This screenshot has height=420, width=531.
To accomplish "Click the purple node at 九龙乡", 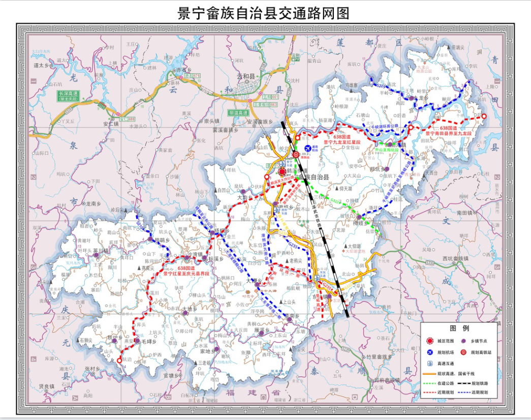I will point(411,98).
